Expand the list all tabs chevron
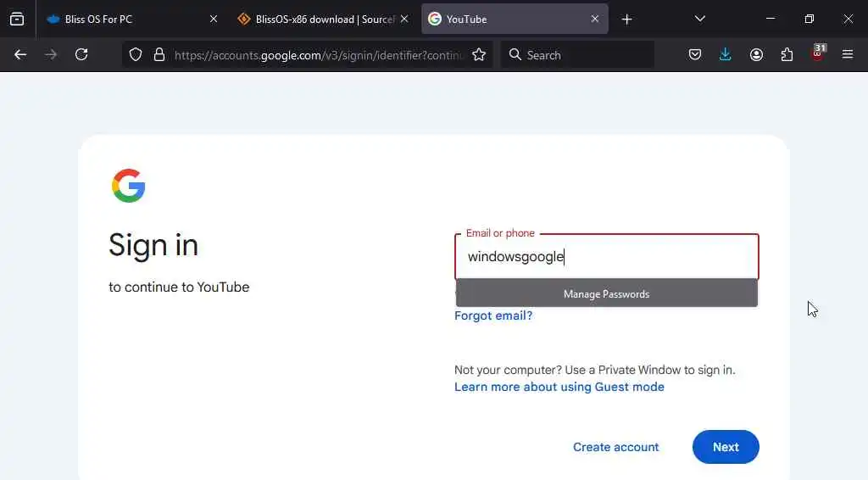Screen dimensions: 868x480 pos(699,19)
